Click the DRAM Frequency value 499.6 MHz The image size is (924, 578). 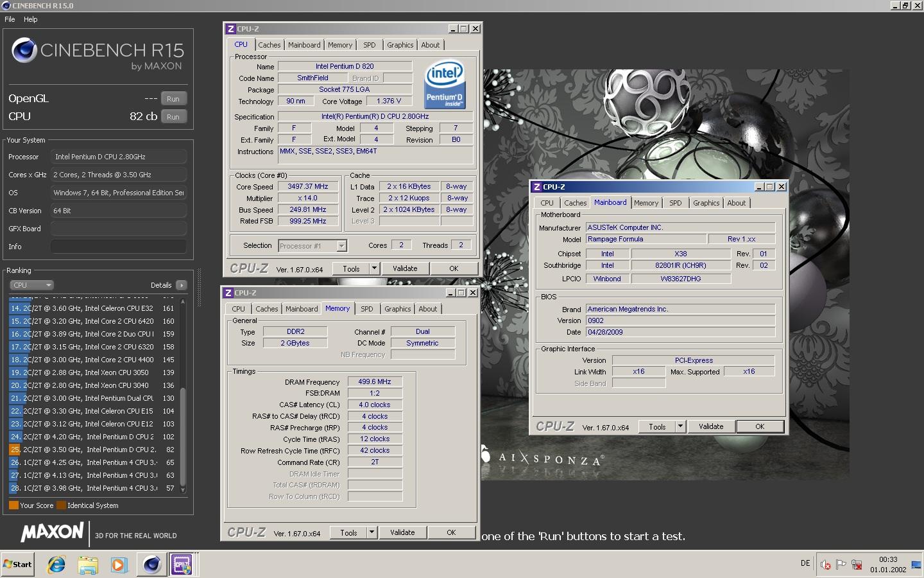[x=375, y=382]
